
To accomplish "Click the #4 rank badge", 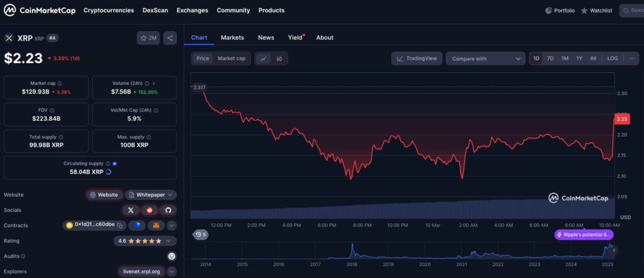I will coord(53,38).
